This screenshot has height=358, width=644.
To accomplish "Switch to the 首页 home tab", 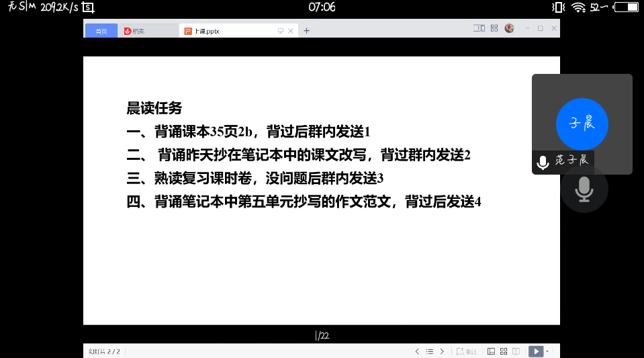I will pos(101,31).
